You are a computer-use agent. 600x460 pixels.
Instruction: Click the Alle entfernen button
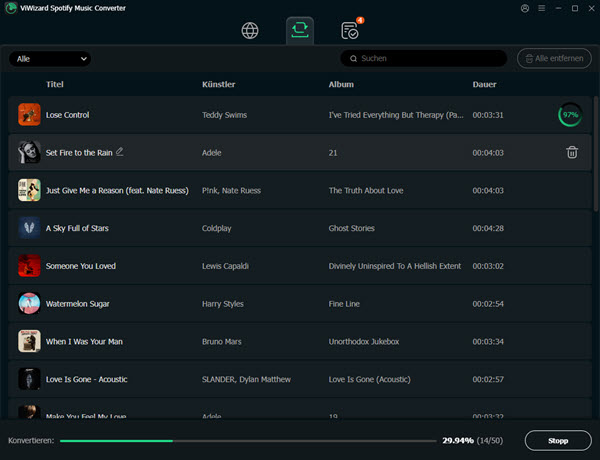point(554,59)
